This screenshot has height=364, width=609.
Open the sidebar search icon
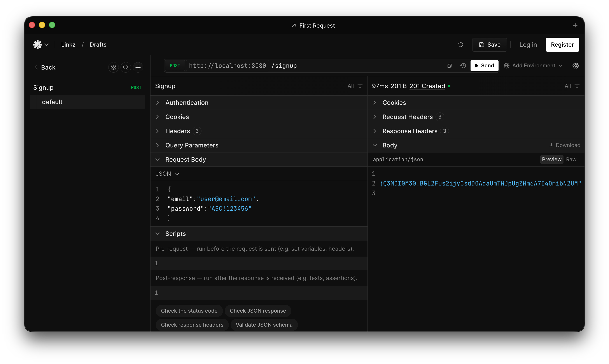click(126, 67)
